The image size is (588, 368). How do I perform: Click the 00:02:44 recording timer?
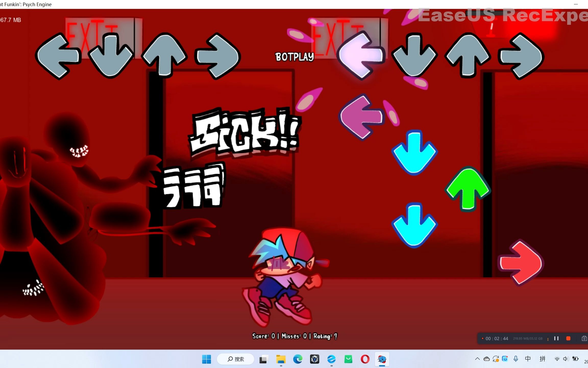(x=497, y=338)
